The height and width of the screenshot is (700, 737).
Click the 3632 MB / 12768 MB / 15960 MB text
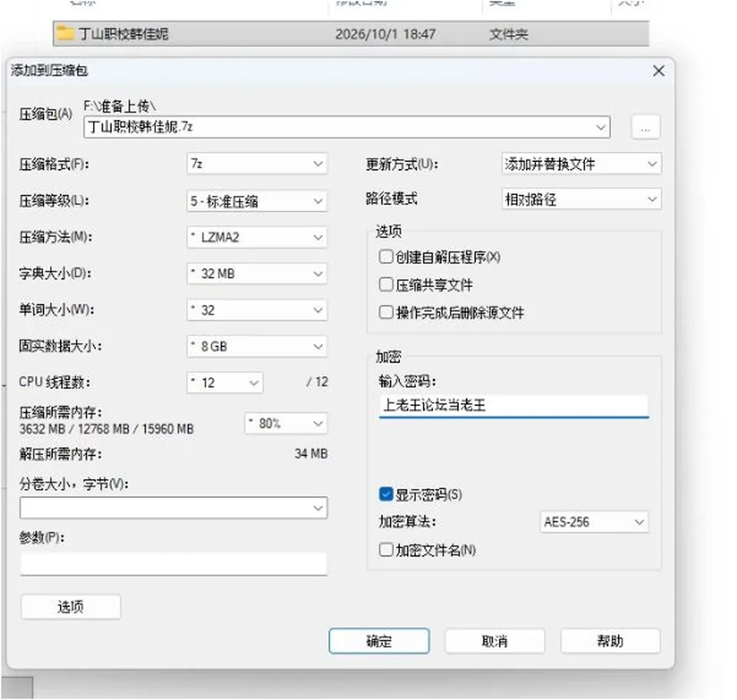(106, 429)
